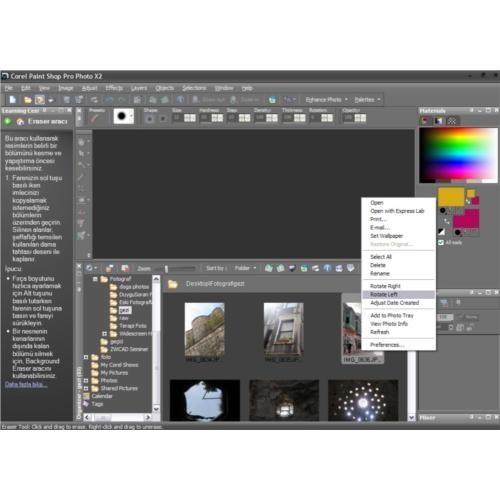Select the ZWCAD Seminer folder

click(129, 350)
